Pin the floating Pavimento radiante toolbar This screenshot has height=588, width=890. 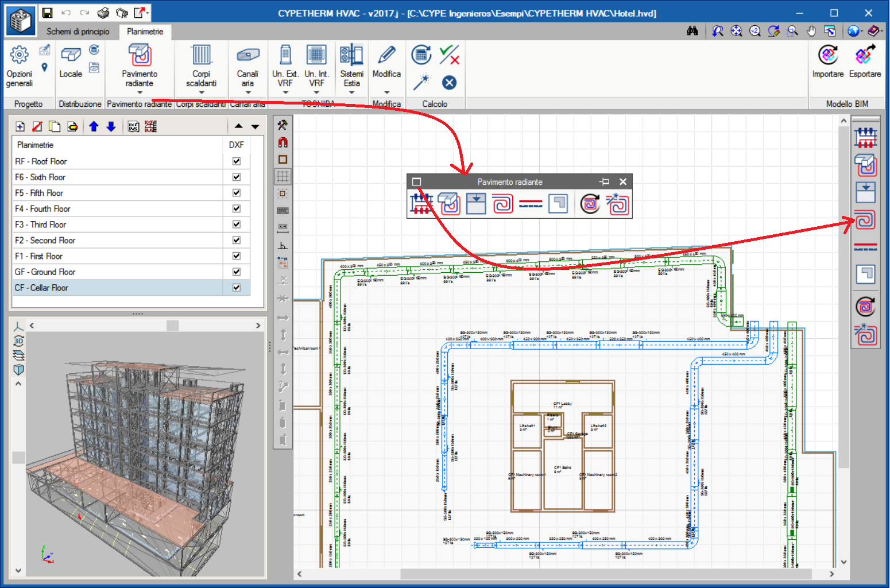click(x=604, y=181)
